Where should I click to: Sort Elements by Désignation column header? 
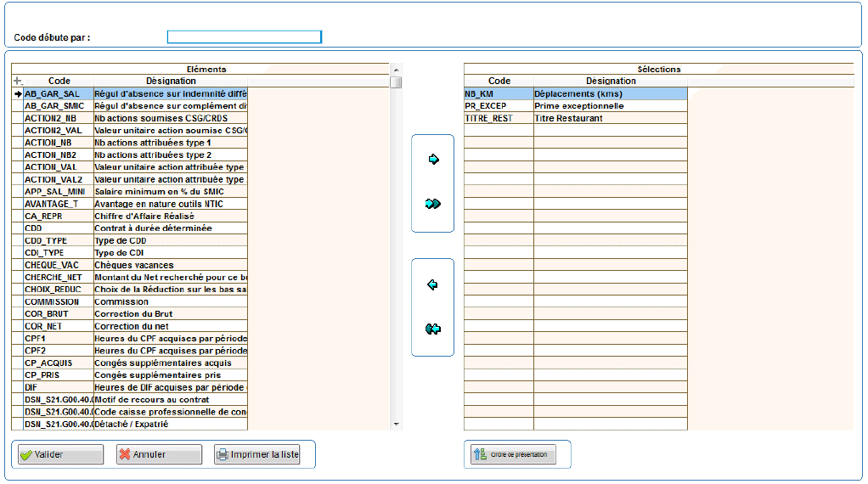pyautogui.click(x=171, y=81)
